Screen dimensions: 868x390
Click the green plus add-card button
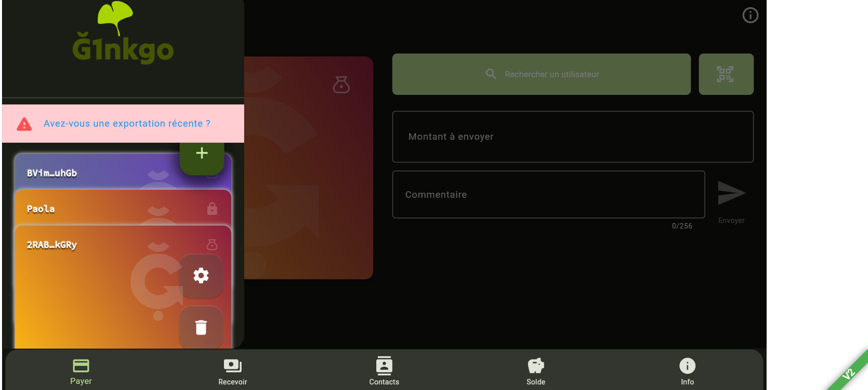pos(202,154)
